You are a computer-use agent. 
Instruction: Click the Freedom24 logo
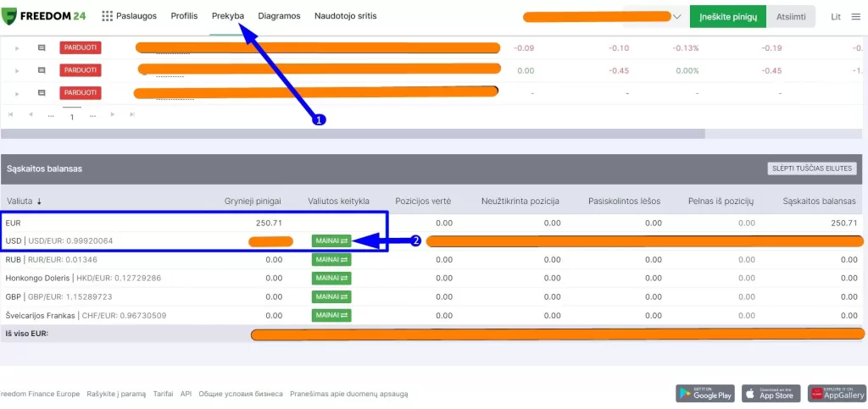pyautogui.click(x=43, y=16)
